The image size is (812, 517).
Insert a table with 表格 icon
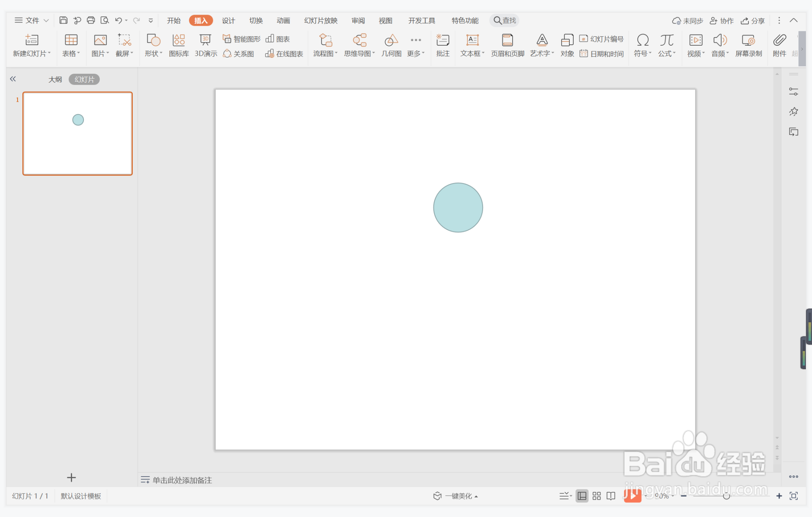pyautogui.click(x=71, y=45)
